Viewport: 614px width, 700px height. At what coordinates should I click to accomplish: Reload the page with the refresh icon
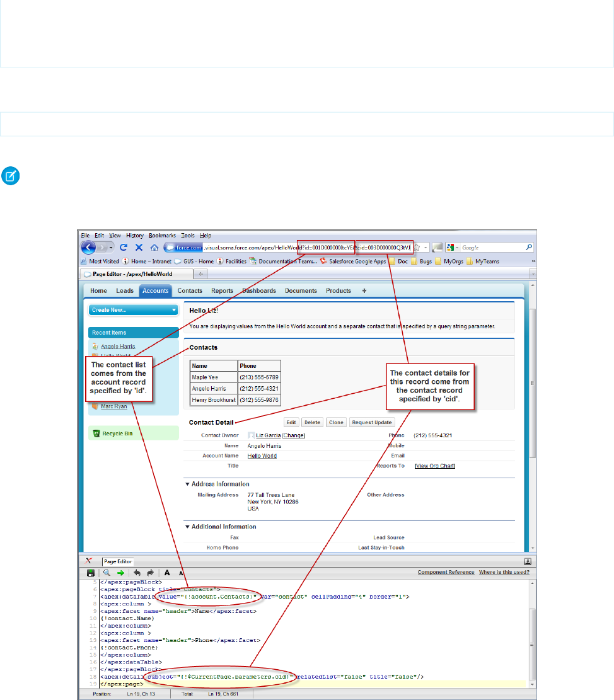point(124,247)
